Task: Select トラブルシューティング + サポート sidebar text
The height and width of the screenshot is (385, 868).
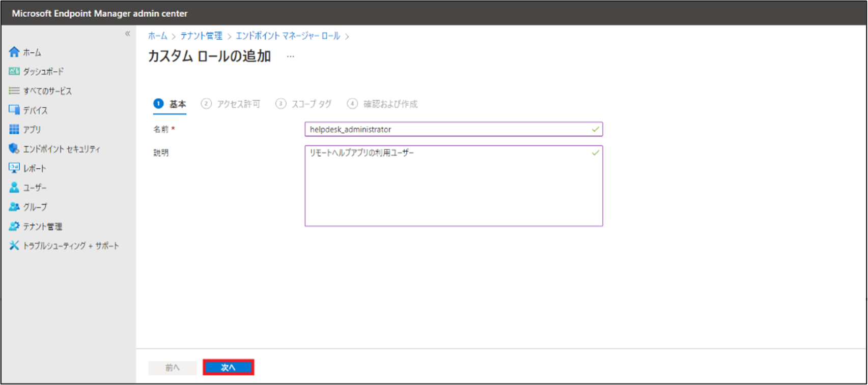Action: (71, 246)
